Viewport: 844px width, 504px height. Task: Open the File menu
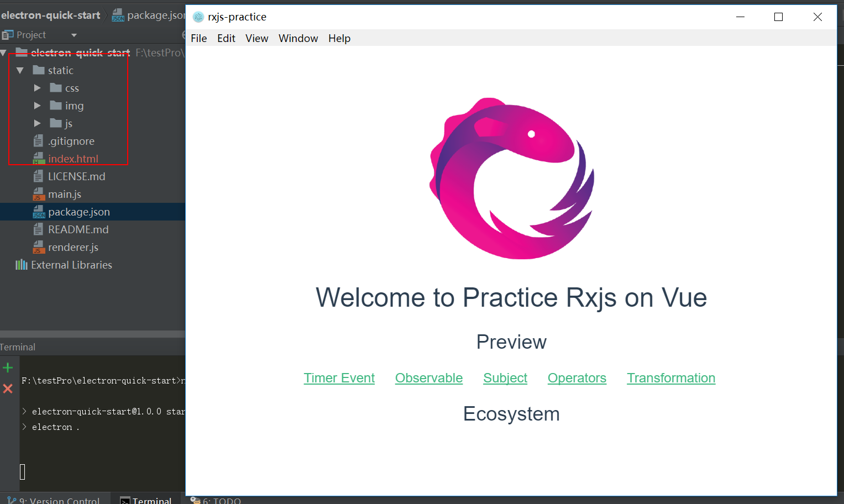(199, 38)
